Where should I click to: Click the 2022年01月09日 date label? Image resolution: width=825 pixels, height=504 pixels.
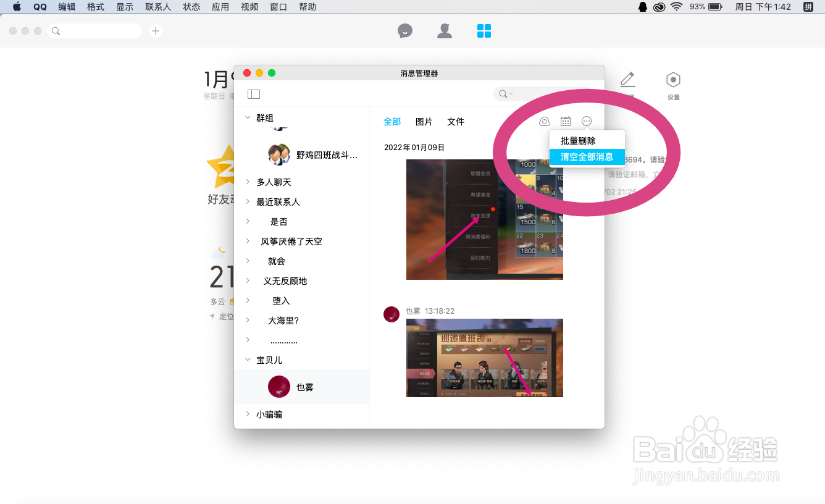[414, 147]
